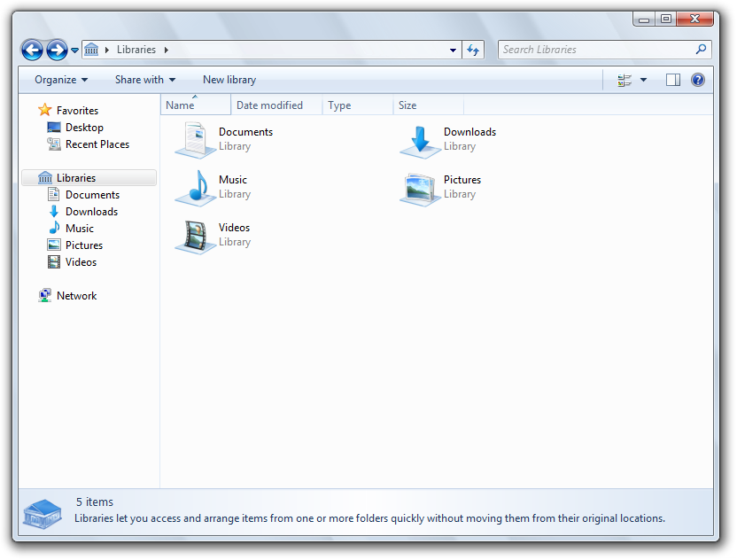
Task: Open the Organize dropdown menu
Action: (x=61, y=80)
